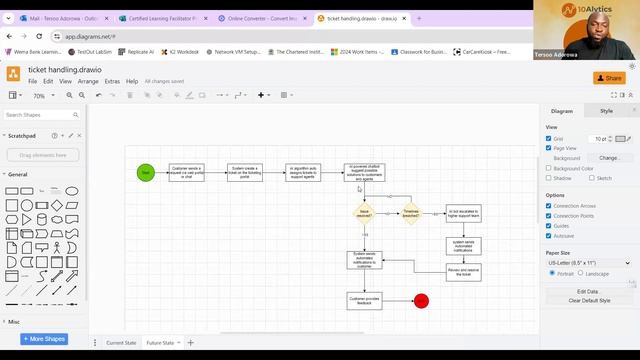Image resolution: width=640 pixels, height=360 pixels.
Task: Click the Edit Data button
Action: pyautogui.click(x=589, y=291)
